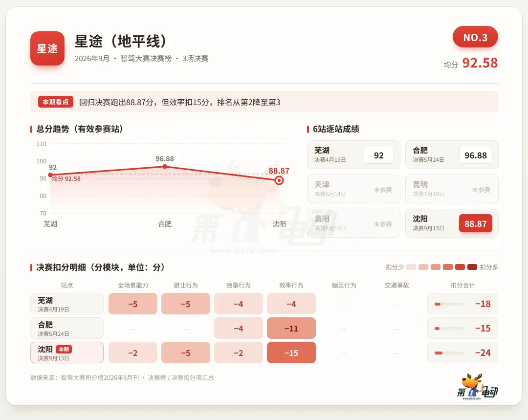The image size is (528, 420).
Task: Click the 数据来源 footer text
Action: pos(122,377)
